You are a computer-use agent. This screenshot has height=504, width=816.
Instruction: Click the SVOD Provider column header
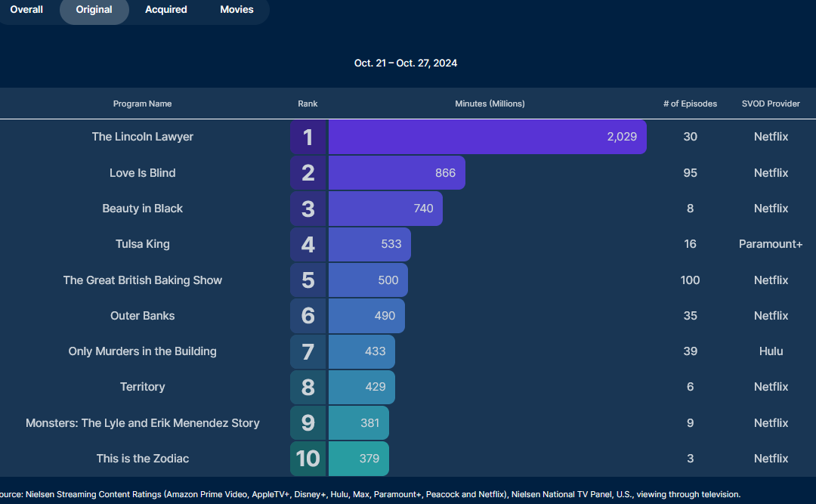point(771,104)
